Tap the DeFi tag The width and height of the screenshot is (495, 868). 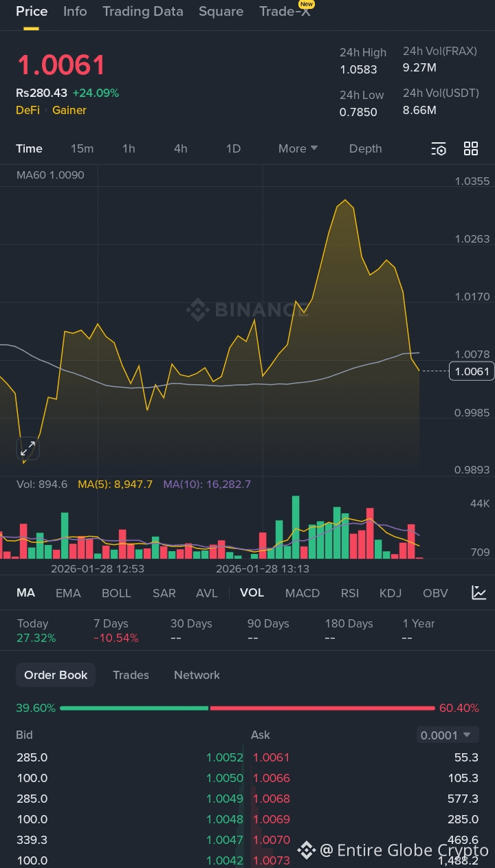click(x=27, y=110)
